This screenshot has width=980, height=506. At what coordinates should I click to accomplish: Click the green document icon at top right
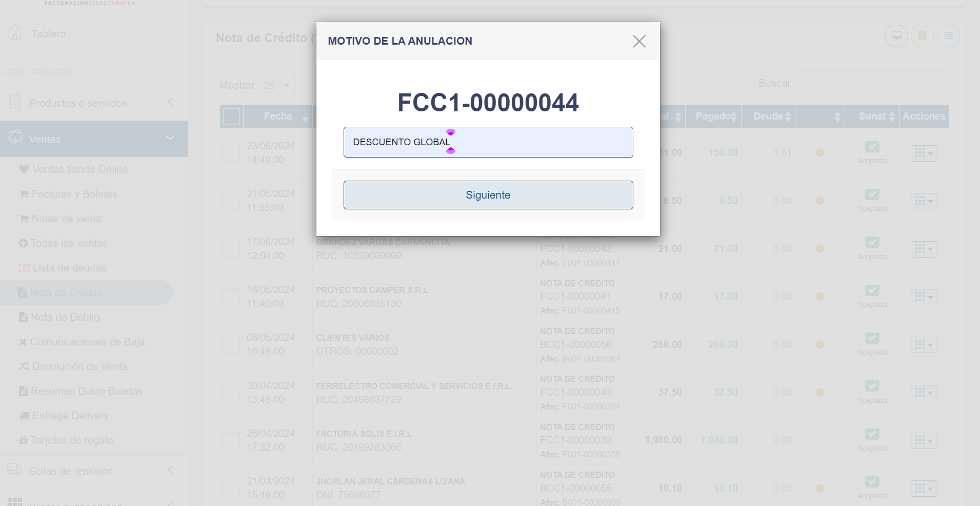922,36
